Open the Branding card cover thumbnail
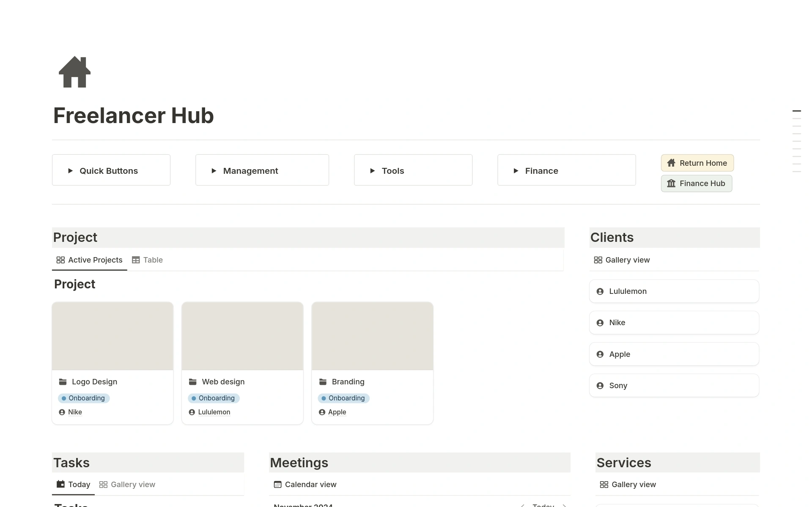This screenshot has height=507, width=812. 373,336
